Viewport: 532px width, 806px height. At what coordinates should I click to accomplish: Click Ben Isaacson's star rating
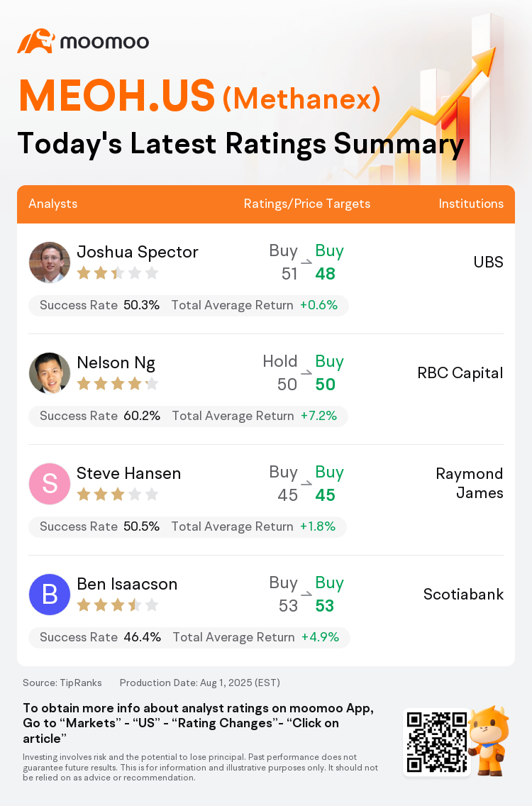tap(117, 605)
